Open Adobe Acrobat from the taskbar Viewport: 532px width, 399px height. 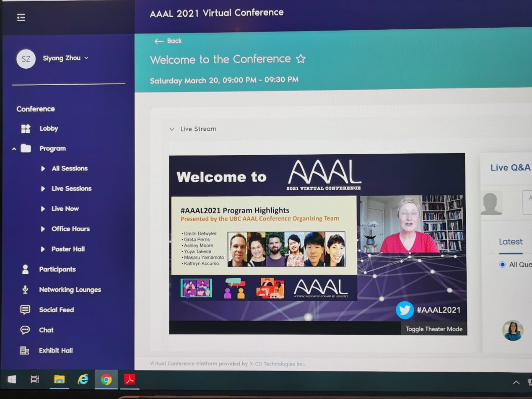coord(130,380)
